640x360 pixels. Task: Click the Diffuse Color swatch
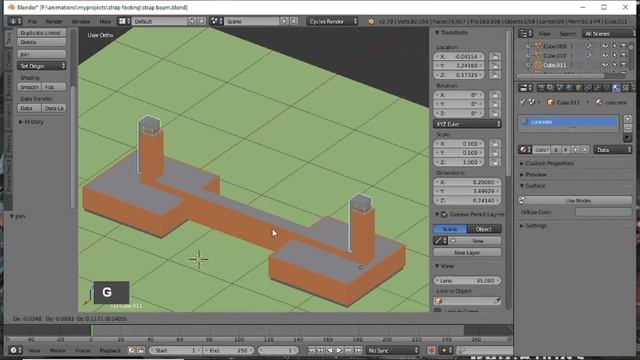coord(603,212)
